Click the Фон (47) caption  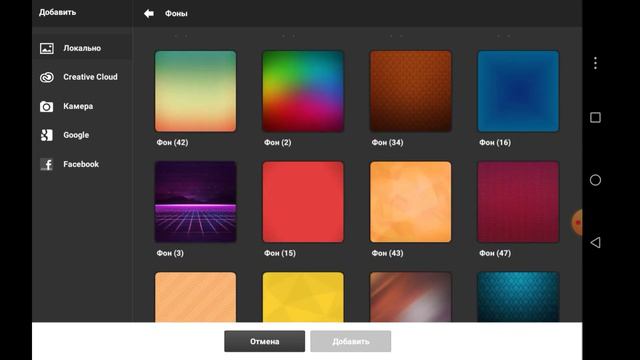click(495, 253)
